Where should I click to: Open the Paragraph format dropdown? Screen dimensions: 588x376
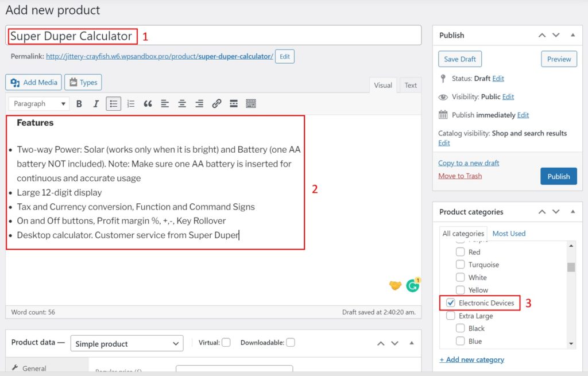pos(39,104)
